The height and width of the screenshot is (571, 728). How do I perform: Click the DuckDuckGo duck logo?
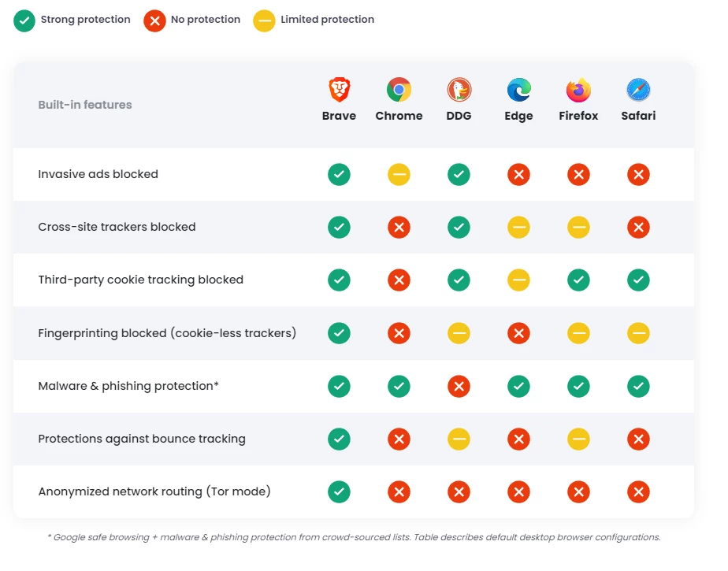point(459,91)
